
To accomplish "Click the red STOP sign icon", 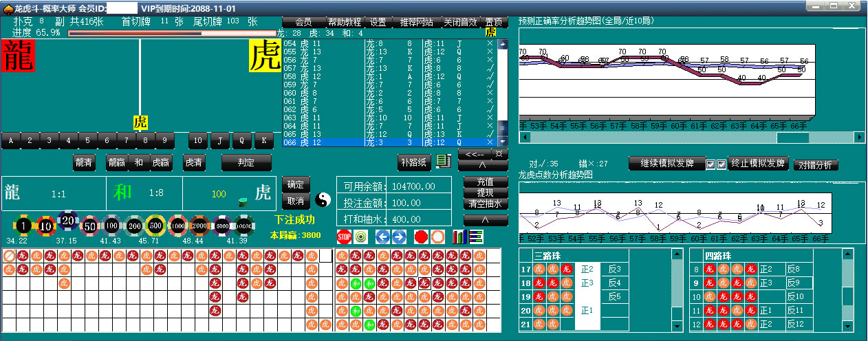I will 344,236.
